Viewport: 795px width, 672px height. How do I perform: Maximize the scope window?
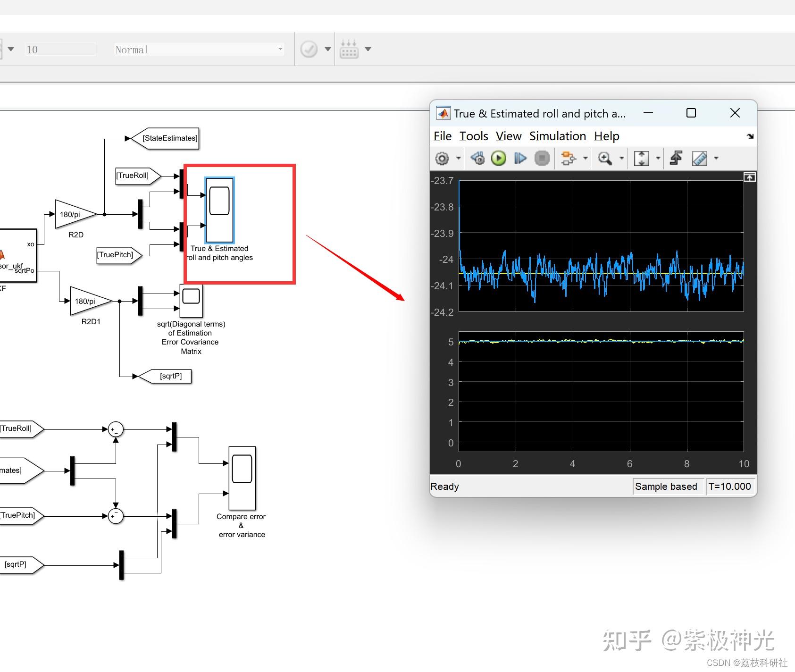click(691, 113)
